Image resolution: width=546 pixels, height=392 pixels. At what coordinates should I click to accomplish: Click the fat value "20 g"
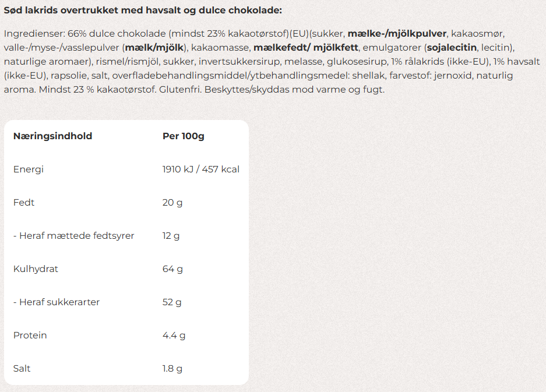click(172, 203)
